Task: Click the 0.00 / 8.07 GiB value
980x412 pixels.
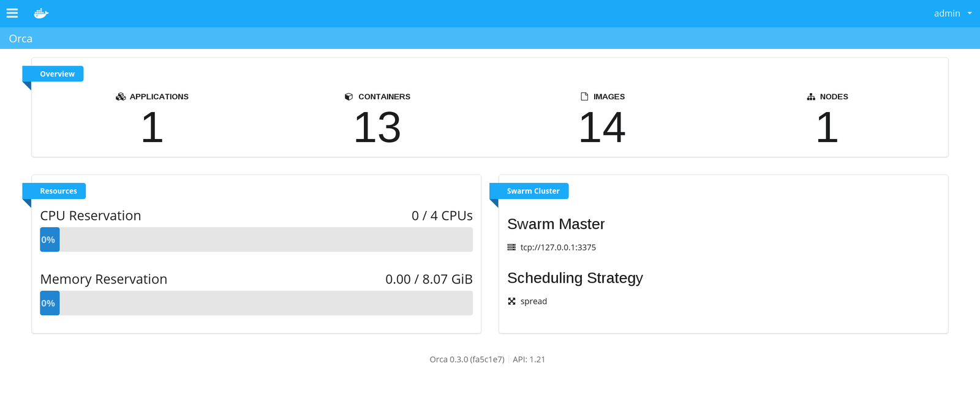Action: pyautogui.click(x=429, y=279)
